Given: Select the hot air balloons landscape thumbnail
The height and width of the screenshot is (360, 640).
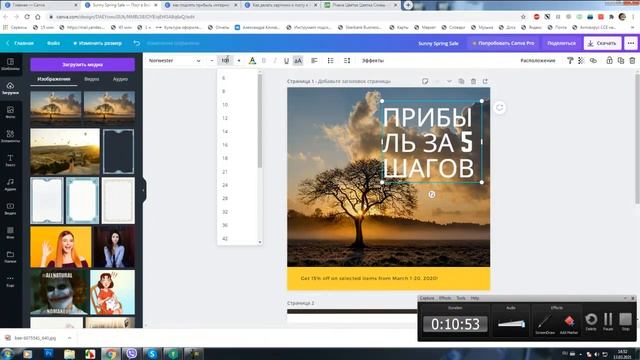Looking at the screenshot, I should [x=65, y=152].
